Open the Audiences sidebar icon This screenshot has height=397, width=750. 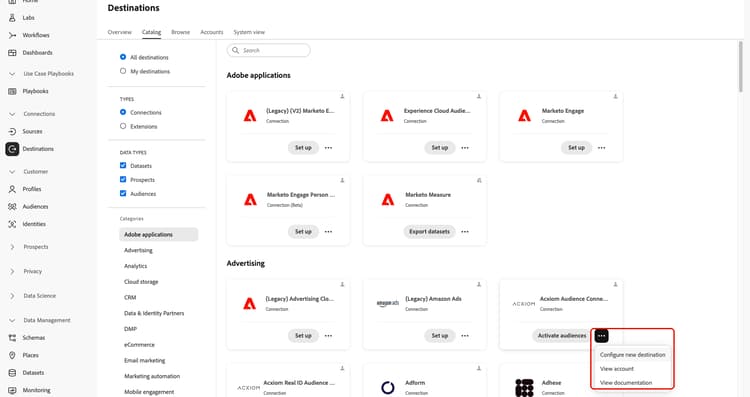click(x=12, y=207)
